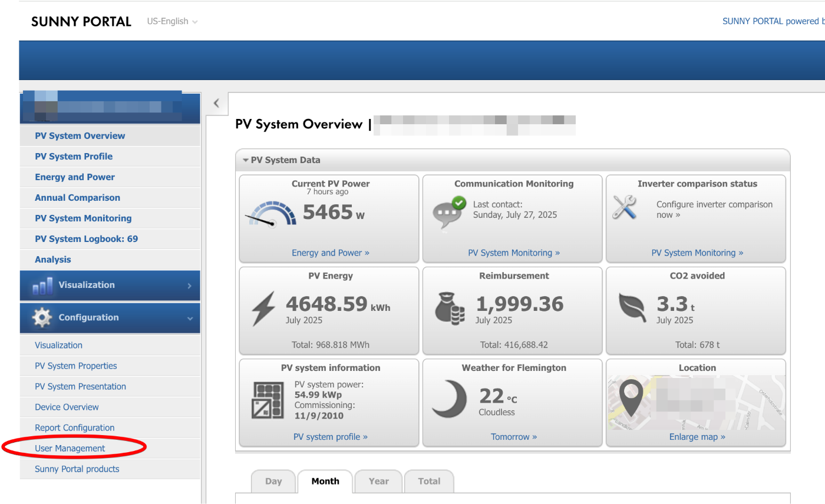Open PV System Logbook: 69
Screen dimensions: 825x504
(x=110, y=238)
